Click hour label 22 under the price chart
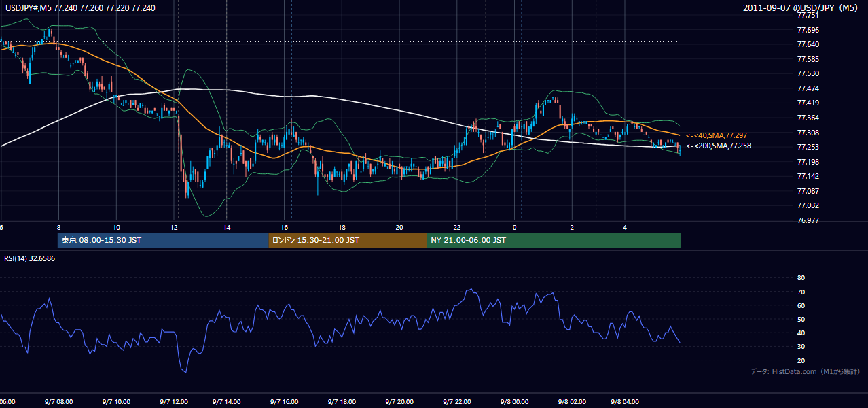868x408 pixels. point(457,228)
